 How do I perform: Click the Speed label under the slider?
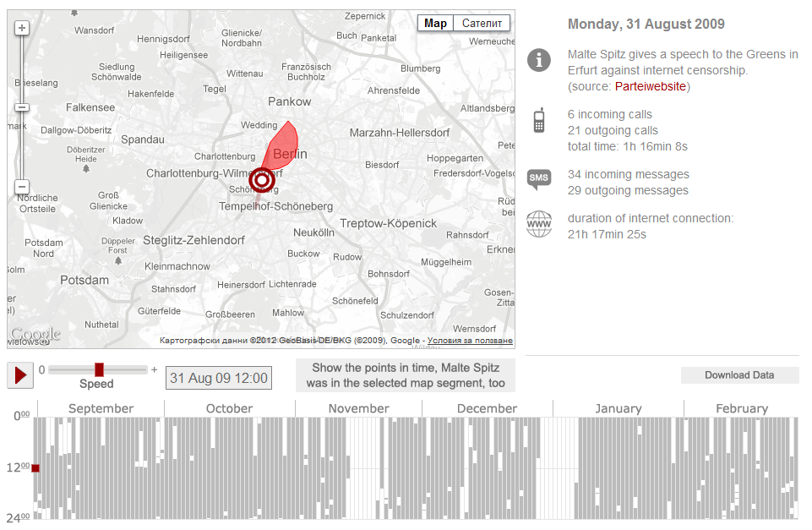pos(96,384)
